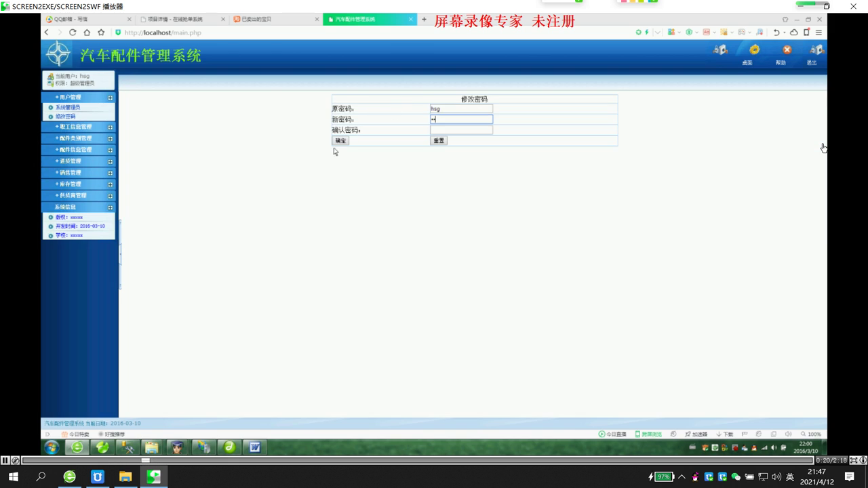Click 今日特卖 in browser status bar

(x=75, y=434)
